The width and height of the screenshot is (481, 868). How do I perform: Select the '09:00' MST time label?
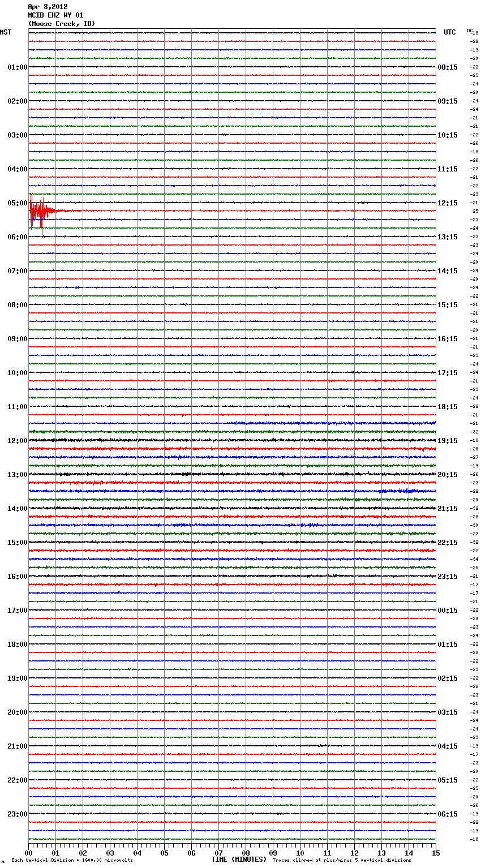18,339
